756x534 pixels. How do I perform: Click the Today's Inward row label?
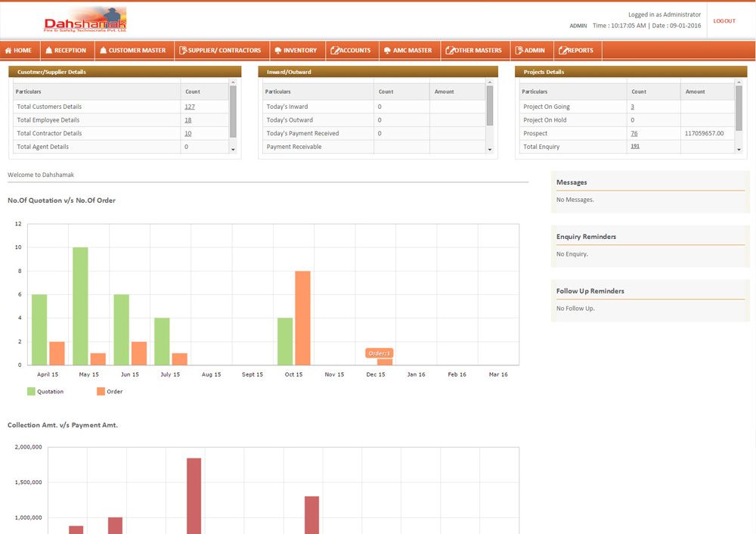[287, 107]
